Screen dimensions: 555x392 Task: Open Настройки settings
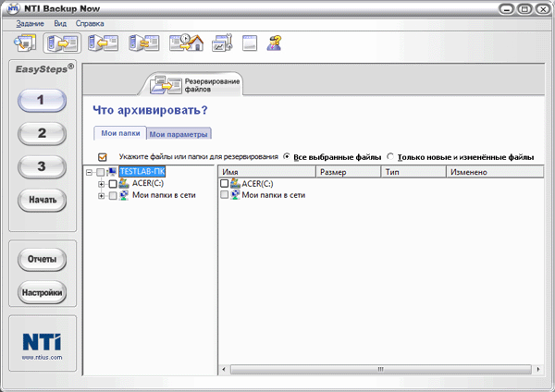[x=42, y=292]
